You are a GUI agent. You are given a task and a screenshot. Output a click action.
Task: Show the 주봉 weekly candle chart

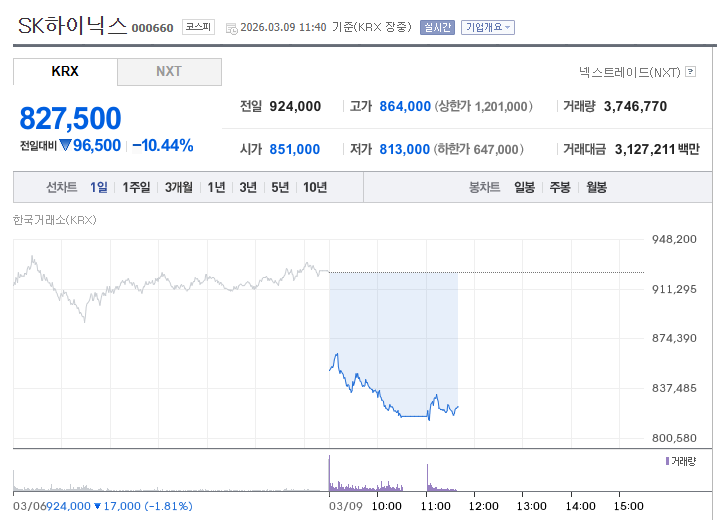[560, 187]
